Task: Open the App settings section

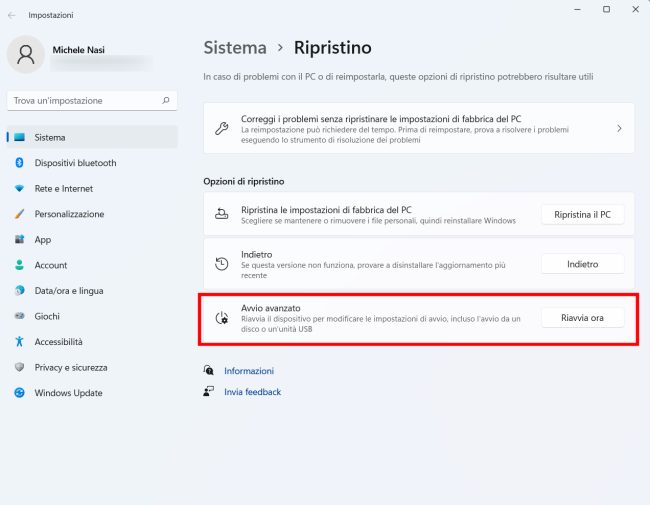Action: point(92,239)
